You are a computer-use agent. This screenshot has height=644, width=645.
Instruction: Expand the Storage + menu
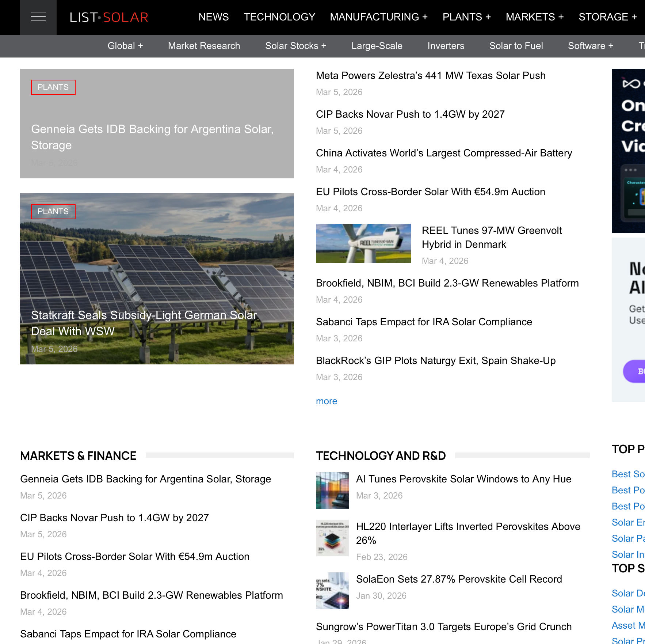(608, 17)
